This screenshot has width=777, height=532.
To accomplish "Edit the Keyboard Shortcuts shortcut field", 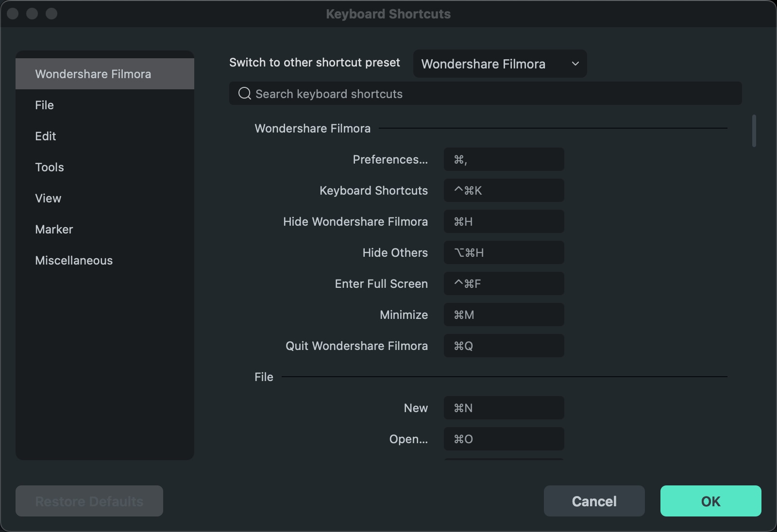I will coord(504,190).
